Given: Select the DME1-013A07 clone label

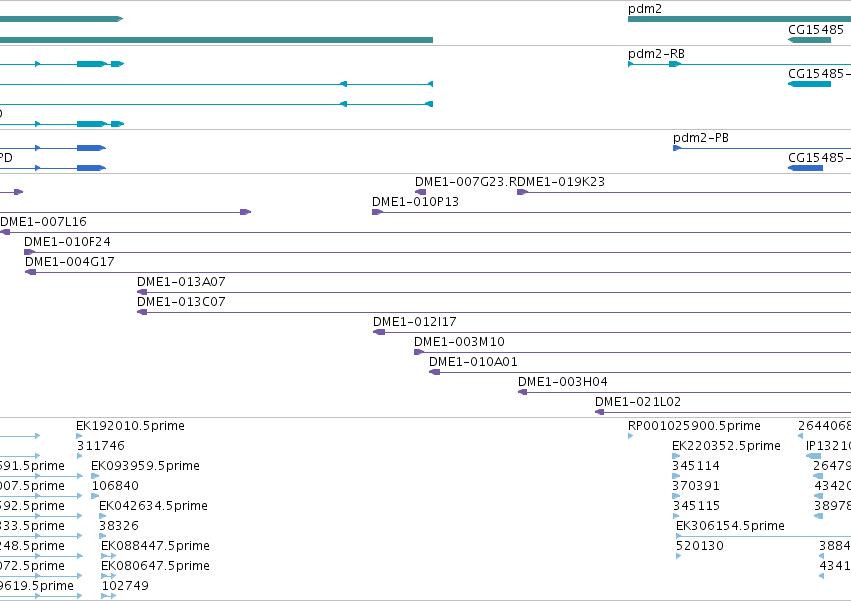Looking at the screenshot, I should pos(181,282).
